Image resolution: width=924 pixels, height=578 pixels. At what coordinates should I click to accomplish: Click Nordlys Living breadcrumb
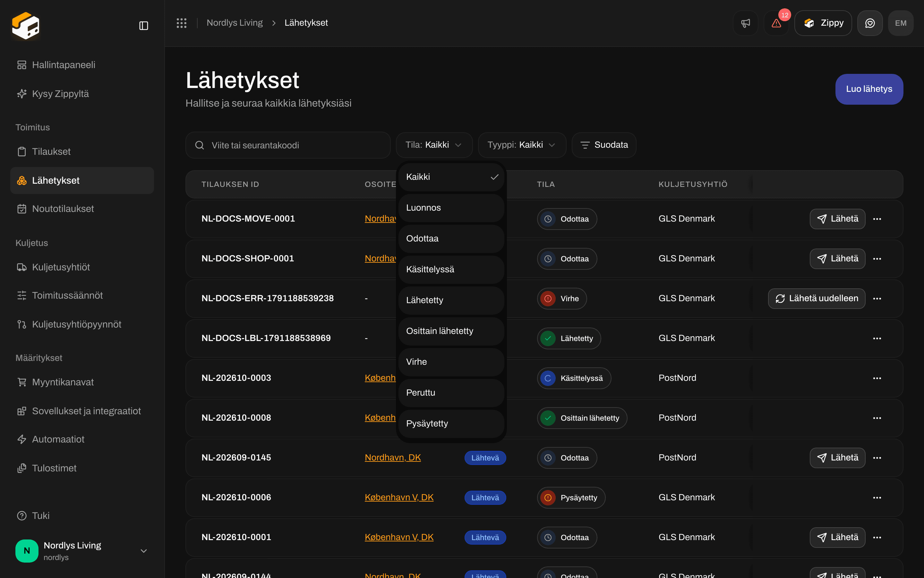[x=235, y=23]
